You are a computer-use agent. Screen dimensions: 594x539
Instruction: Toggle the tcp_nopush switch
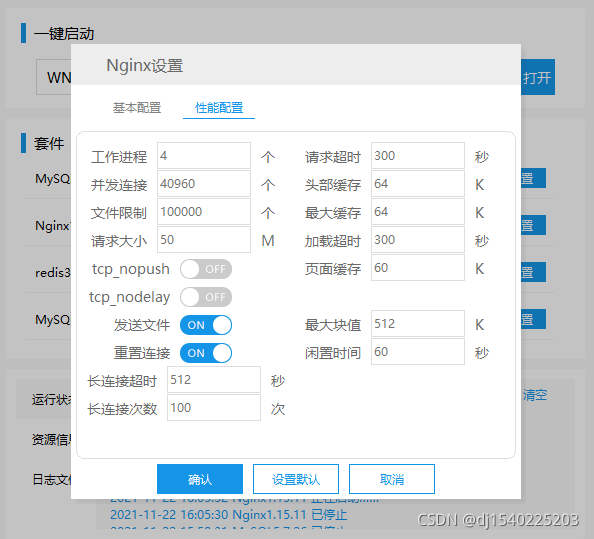(206, 269)
